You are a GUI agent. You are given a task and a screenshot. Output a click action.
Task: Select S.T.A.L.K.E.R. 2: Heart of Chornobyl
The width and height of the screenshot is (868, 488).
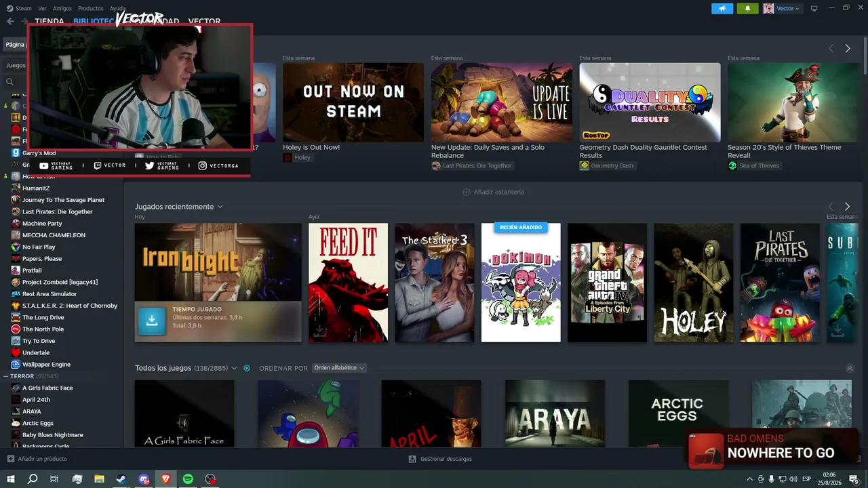(70, 306)
